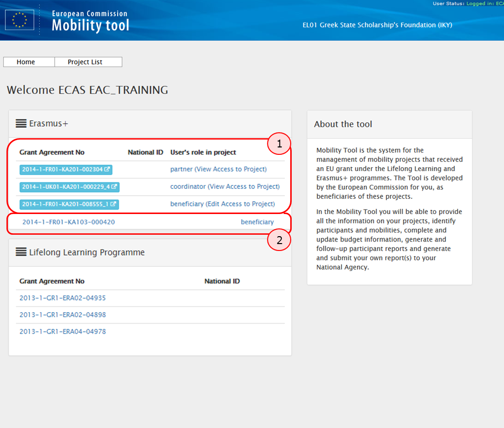Image resolution: width=504 pixels, height=428 pixels.
Task: Click external link icon on 2014-1-FR01-KA201-008555_1
Action: [113, 204]
